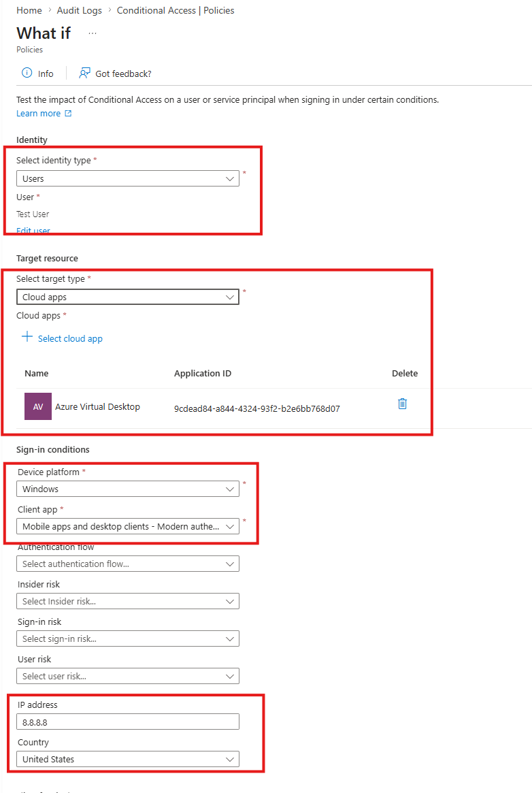Click the Info circle icon
Image resolution: width=532 pixels, height=793 pixels.
(27, 73)
